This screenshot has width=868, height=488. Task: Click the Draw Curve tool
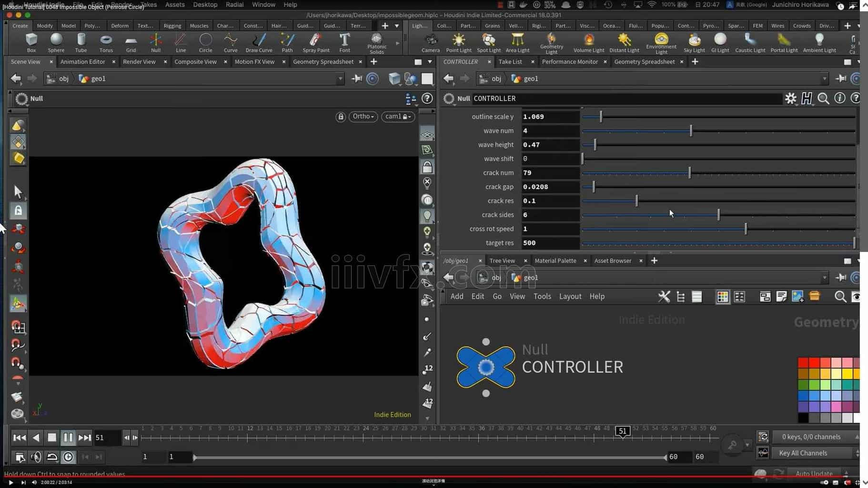(x=259, y=43)
